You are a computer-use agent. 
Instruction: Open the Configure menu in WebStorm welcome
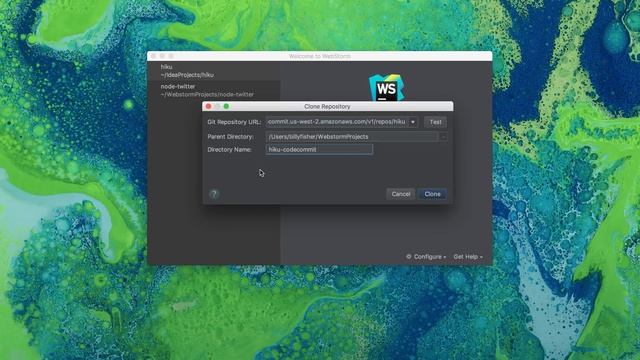click(426, 257)
